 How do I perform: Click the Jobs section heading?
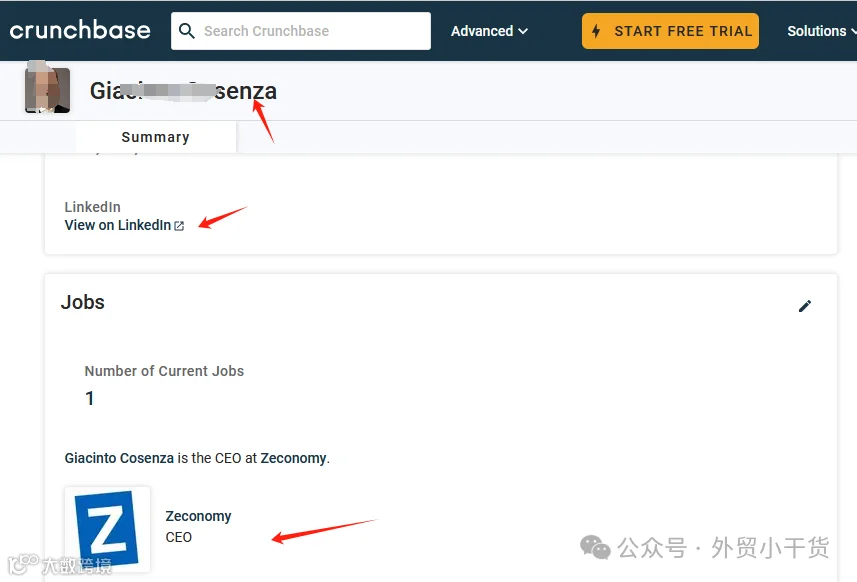(83, 302)
